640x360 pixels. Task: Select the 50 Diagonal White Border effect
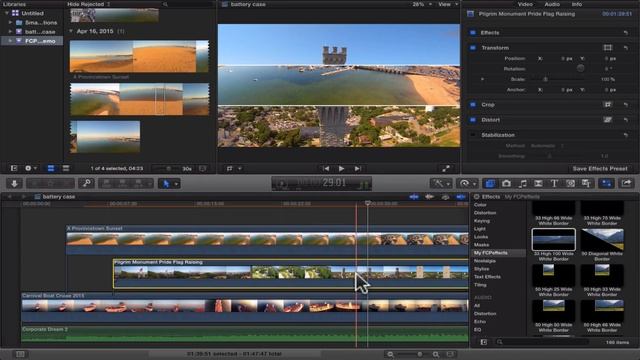pyautogui.click(x=602, y=244)
